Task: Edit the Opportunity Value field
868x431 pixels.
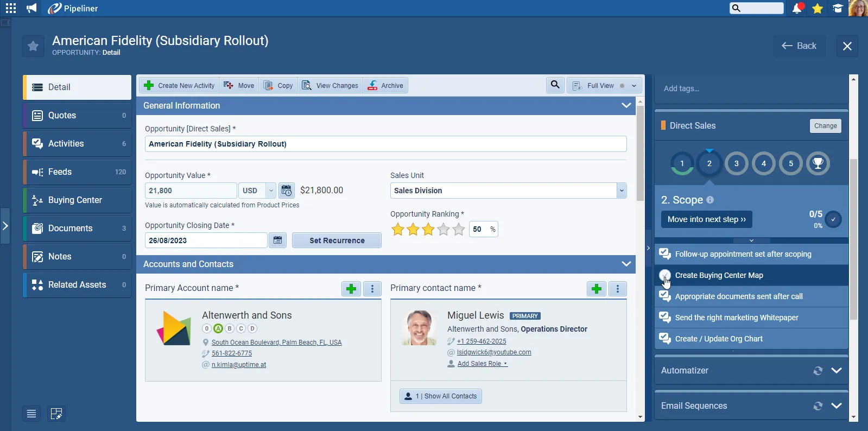Action: click(191, 191)
